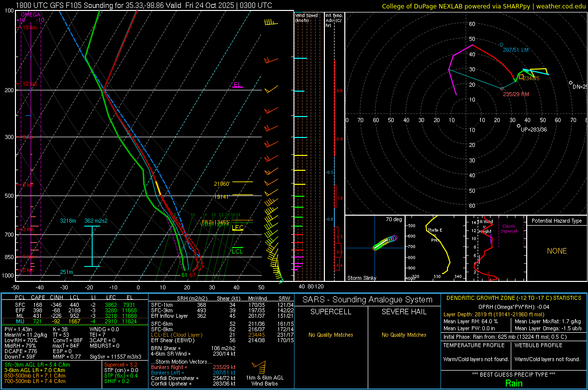Viewport: 588px width, 390px height.
Task: Click the Corfidi upshear UP=283/36 marker
Action: (x=519, y=126)
